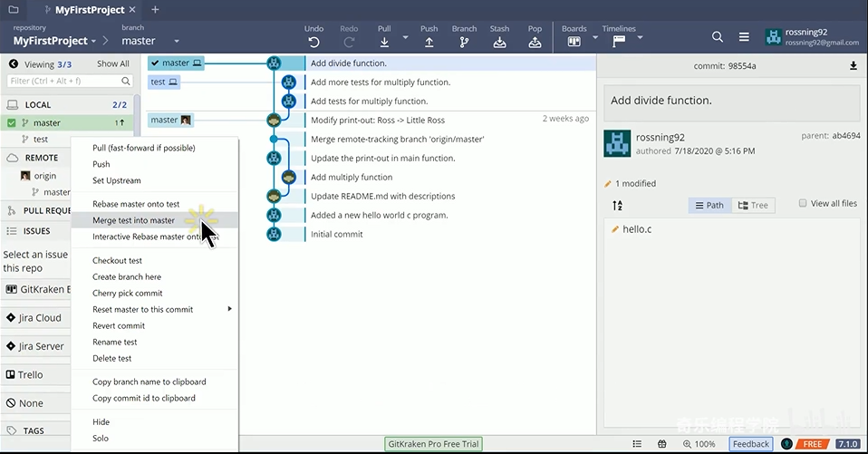
Task: Choose Pull (fast-forward if possible) in the context menu
Action: click(155, 148)
